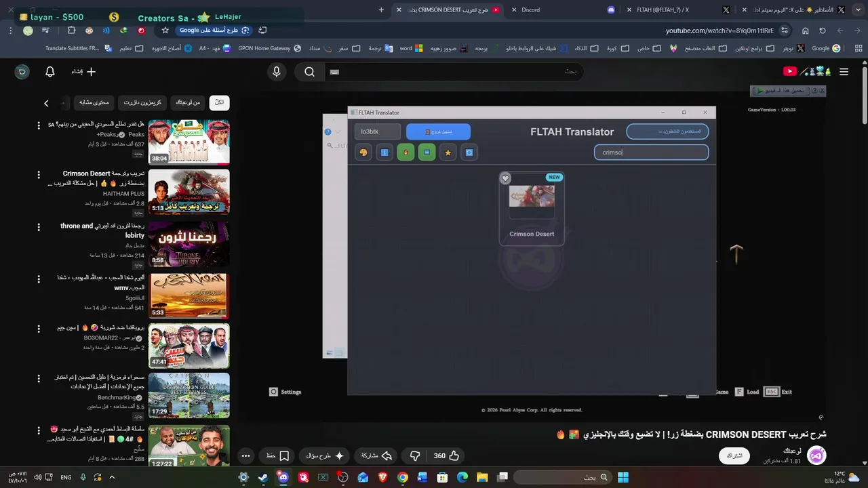
Task: Open options for the 5goiiii video
Action: [x=39, y=278]
